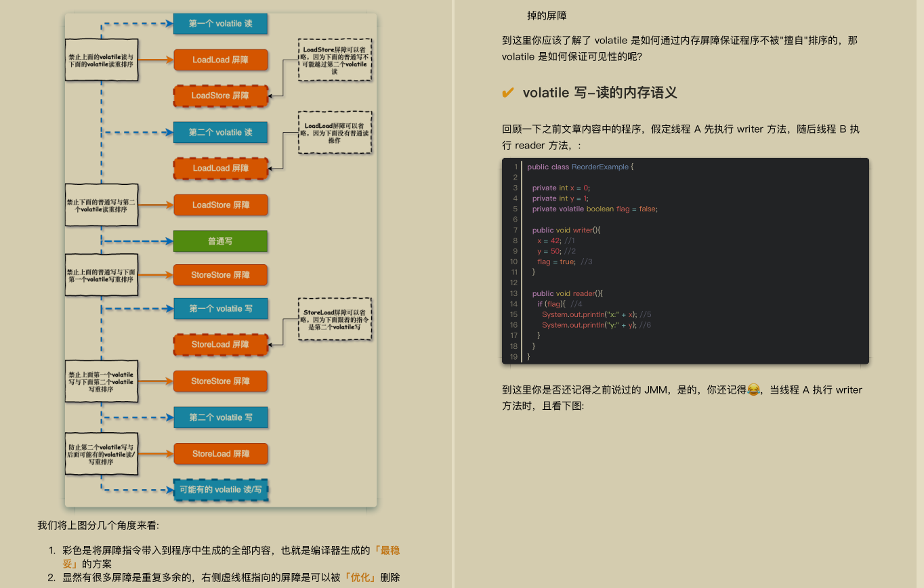Select the "StoreStore 屏障" box below dashed StoreLoad
Viewport: 924px width, 588px height.
221,381
